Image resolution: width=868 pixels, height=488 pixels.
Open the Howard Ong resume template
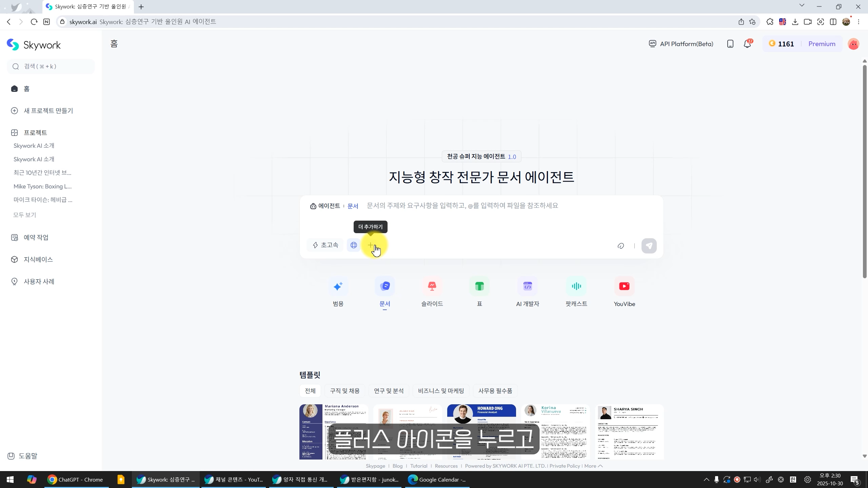(x=481, y=432)
